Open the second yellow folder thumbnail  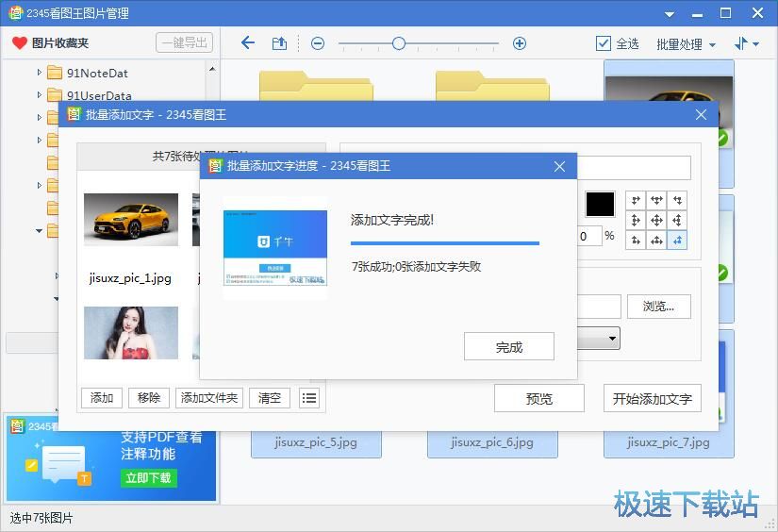point(492,86)
